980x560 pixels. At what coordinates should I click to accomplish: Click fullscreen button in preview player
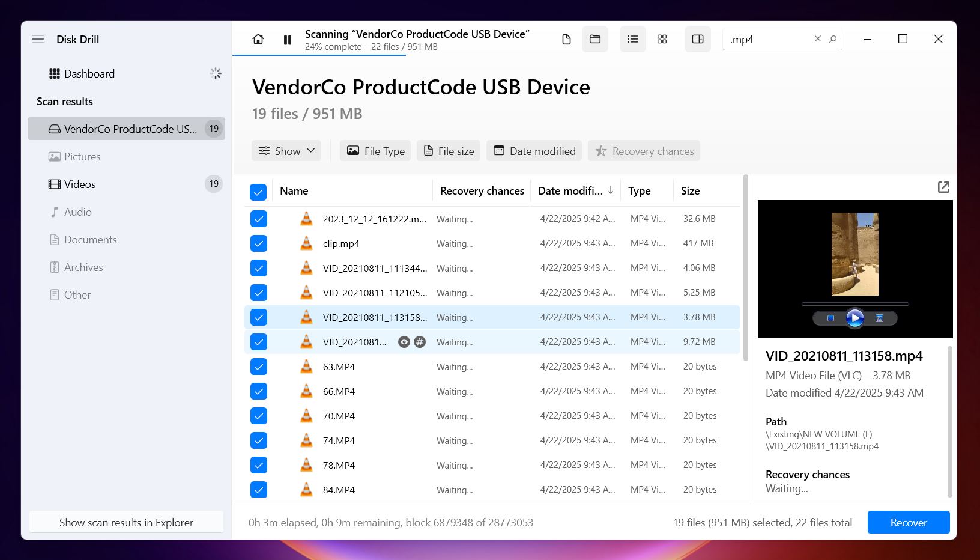pos(879,318)
